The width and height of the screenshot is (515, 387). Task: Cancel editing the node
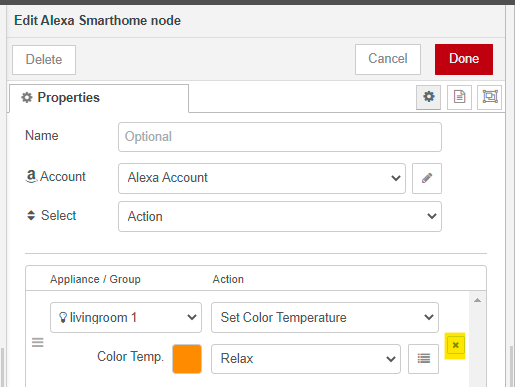pyautogui.click(x=388, y=59)
